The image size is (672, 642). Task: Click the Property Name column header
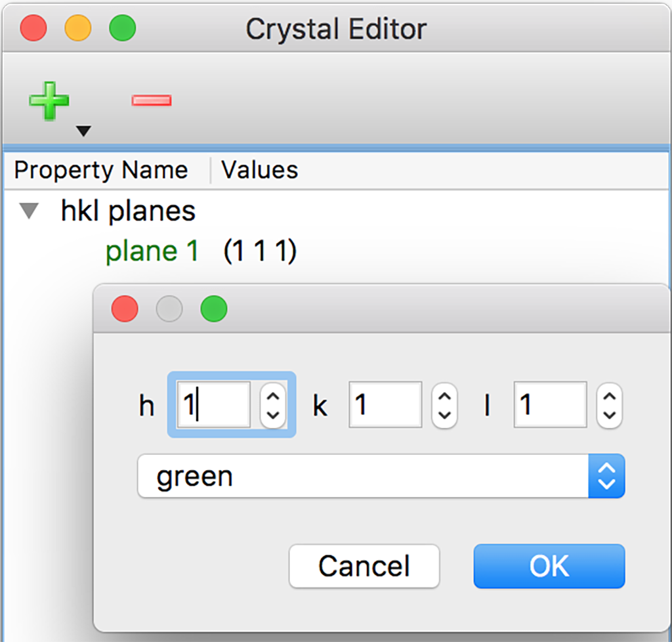101,169
